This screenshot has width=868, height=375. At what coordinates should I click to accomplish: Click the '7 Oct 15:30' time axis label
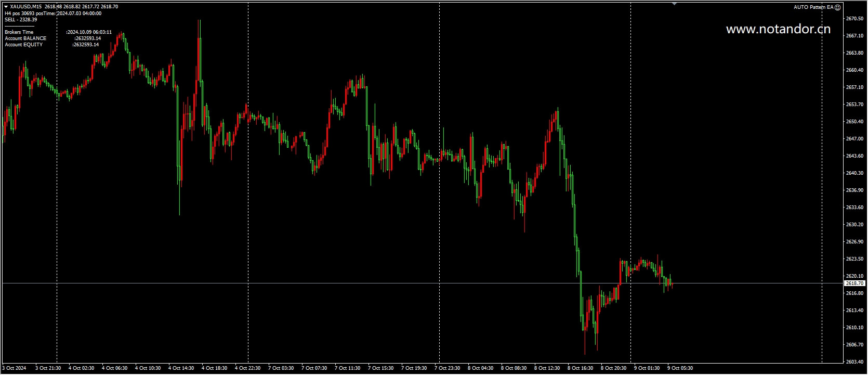point(380,368)
